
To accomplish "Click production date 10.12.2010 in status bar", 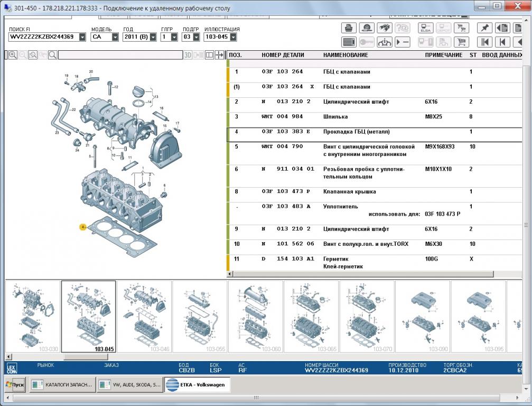I will [x=404, y=371].
